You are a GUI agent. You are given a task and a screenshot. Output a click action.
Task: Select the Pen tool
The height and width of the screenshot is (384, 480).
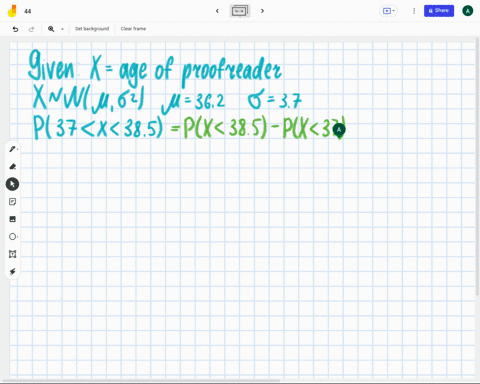click(13, 149)
